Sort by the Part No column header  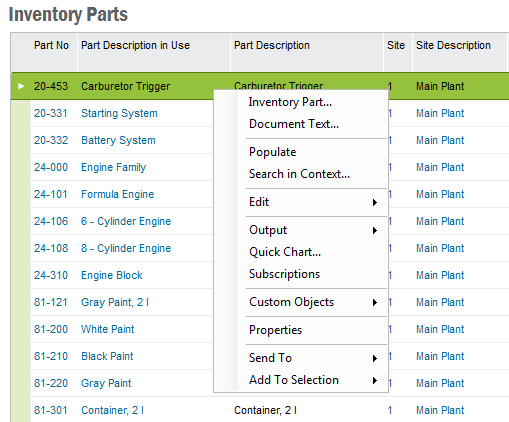point(51,45)
